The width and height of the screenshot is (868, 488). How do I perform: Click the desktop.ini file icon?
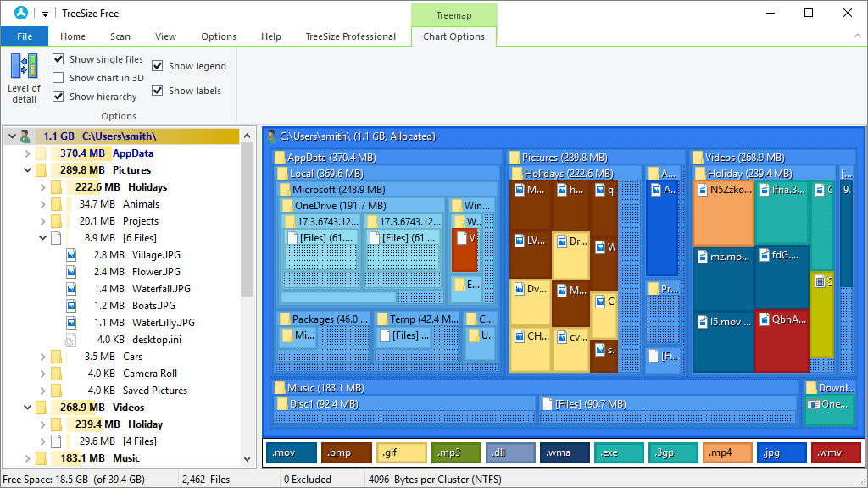coord(70,340)
